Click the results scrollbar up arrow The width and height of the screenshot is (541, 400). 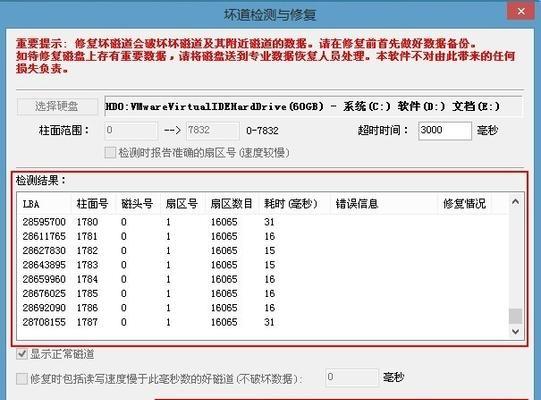tap(515, 202)
